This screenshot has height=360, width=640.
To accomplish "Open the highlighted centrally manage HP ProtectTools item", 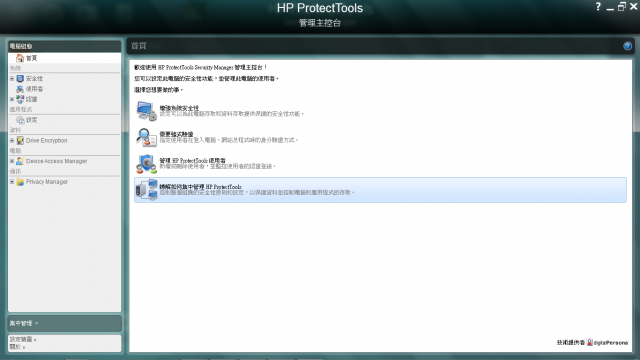I will [x=380, y=190].
